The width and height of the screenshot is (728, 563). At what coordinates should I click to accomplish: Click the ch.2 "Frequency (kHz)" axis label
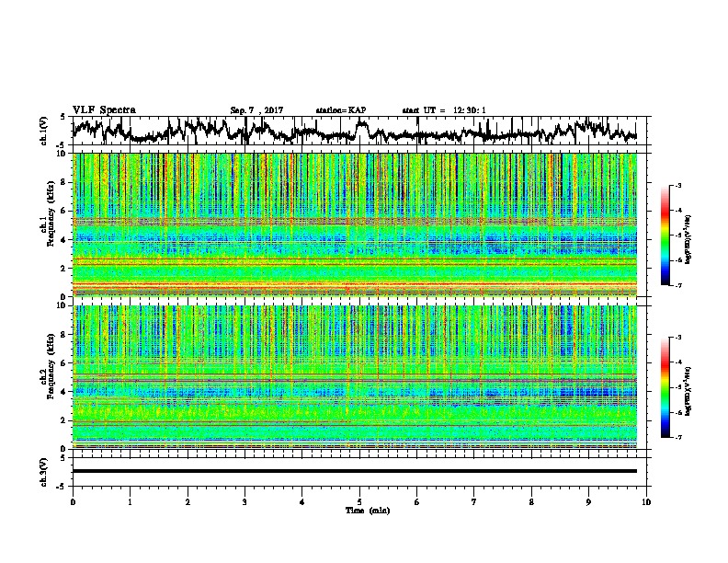point(51,366)
